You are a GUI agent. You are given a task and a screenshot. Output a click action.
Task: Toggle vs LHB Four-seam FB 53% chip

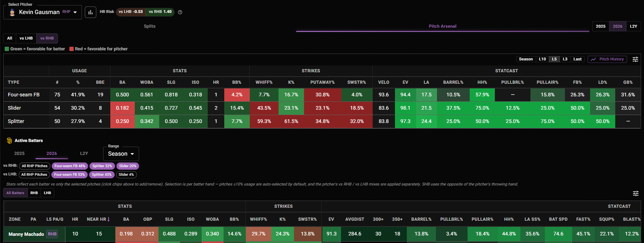69,175
